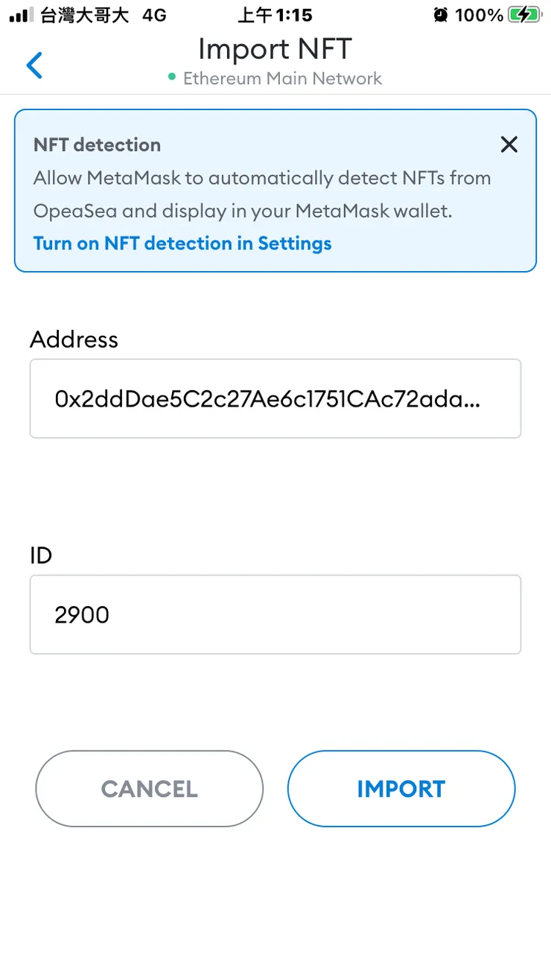Tap the 4G network indicator

click(x=154, y=15)
